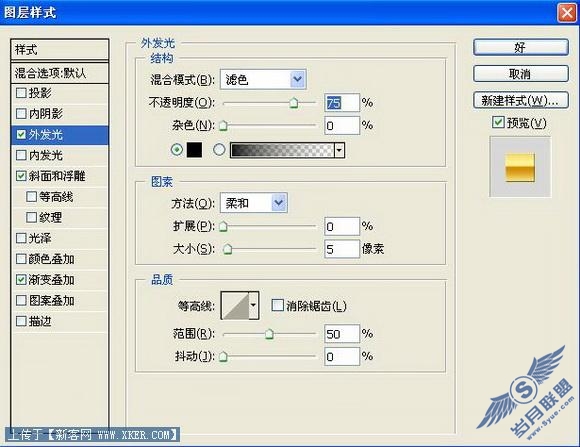Open the gradient picker dropdown arrow
Viewport: 580px width, 447px height.
[x=339, y=150]
